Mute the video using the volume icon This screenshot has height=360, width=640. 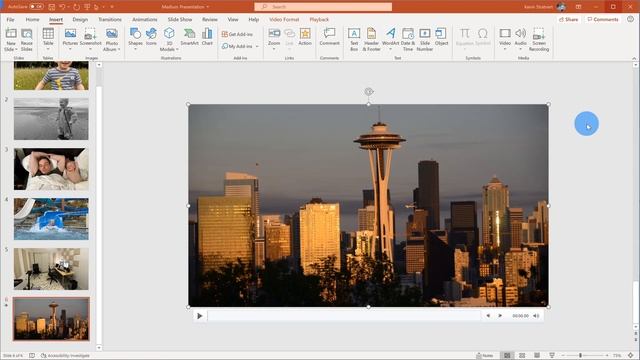tap(536, 316)
